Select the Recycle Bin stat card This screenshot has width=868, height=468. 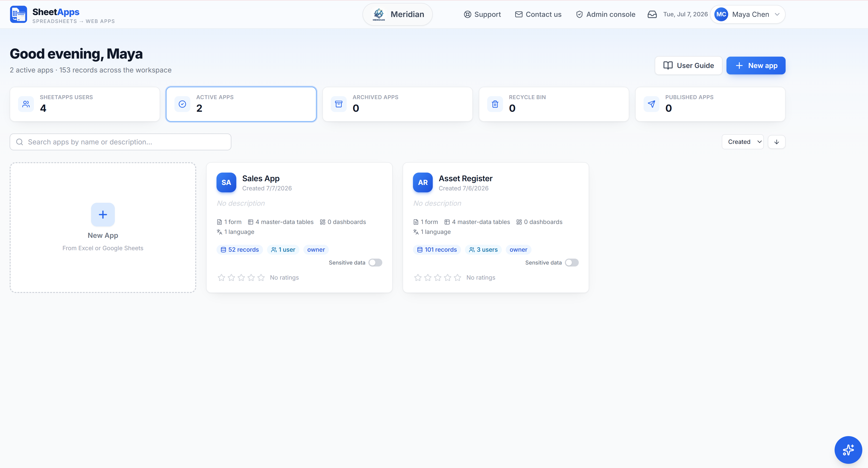pos(554,104)
